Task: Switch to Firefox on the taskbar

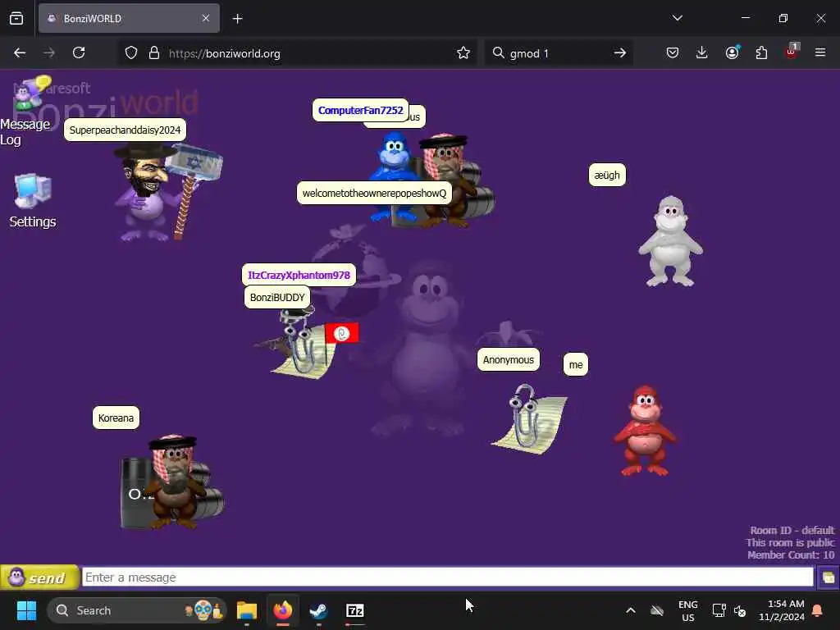Action: tap(283, 610)
